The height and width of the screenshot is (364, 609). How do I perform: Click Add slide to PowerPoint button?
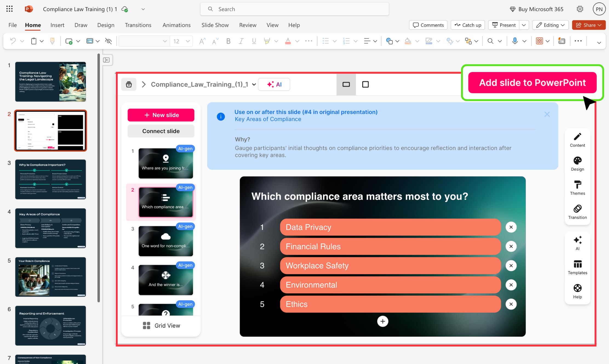532,83
